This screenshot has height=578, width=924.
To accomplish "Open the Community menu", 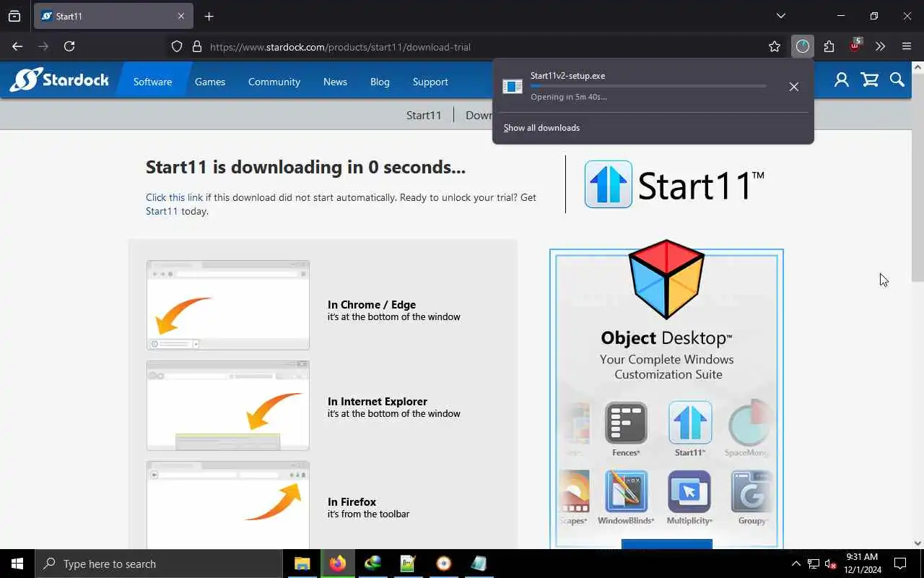I will (274, 82).
